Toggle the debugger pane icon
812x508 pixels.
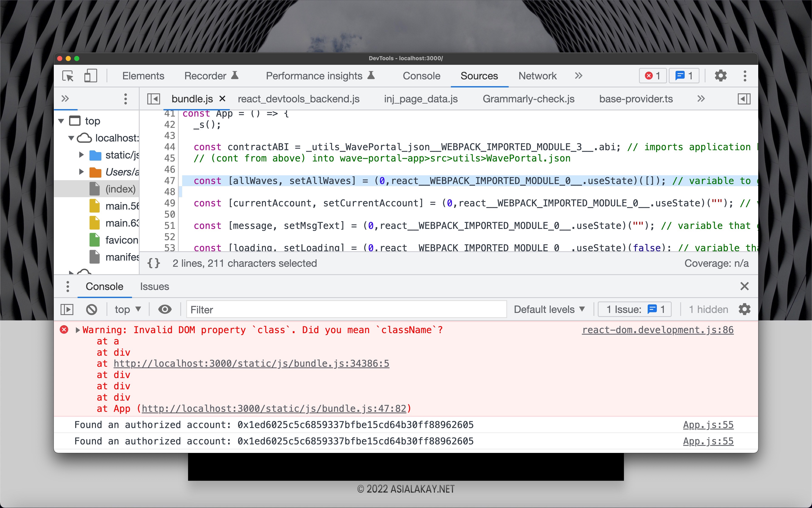coord(744,99)
